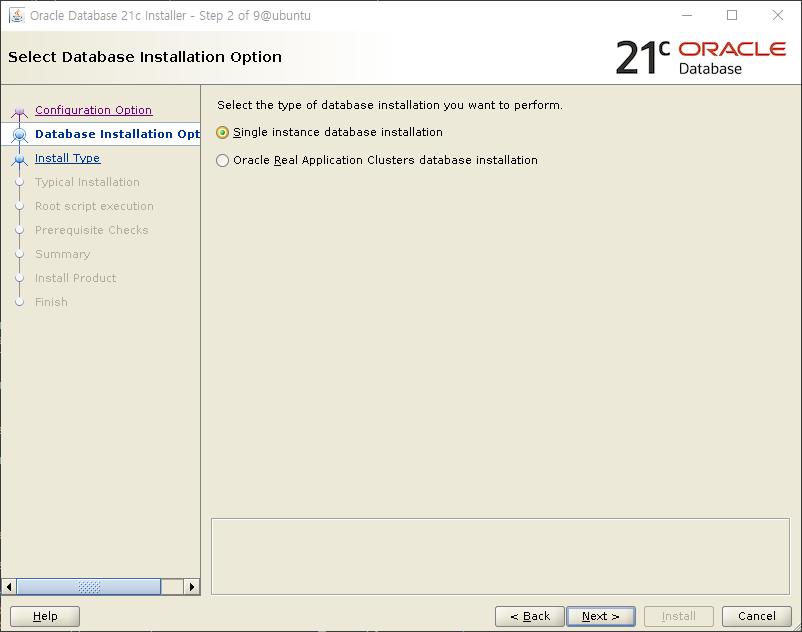
Task: Click the Help button
Action: coord(45,616)
